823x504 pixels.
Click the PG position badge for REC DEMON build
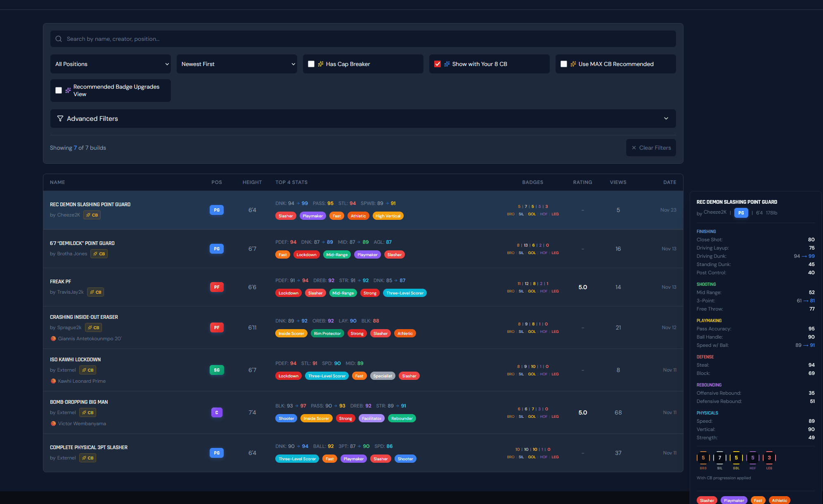pyautogui.click(x=217, y=210)
